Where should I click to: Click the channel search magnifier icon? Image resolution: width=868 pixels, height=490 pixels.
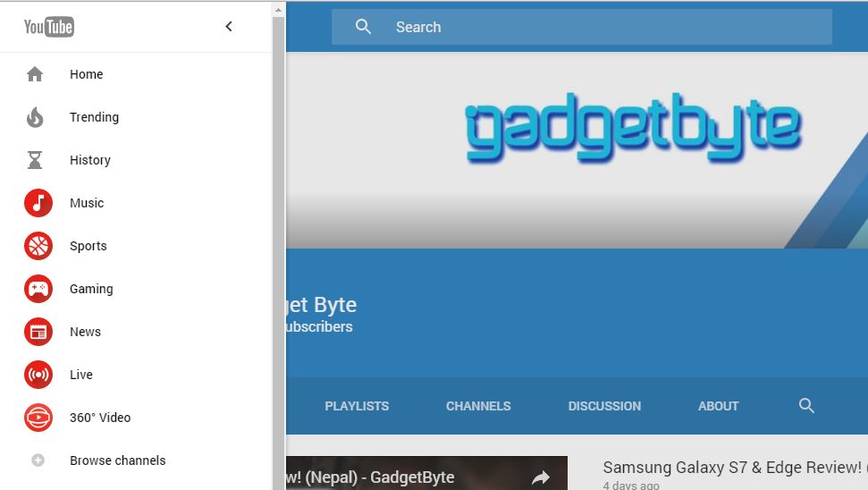(806, 406)
